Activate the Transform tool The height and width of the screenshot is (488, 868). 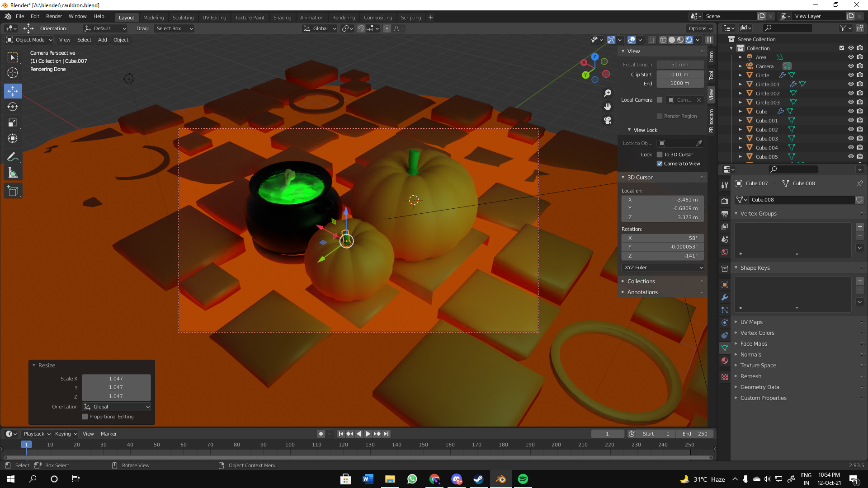(x=13, y=138)
